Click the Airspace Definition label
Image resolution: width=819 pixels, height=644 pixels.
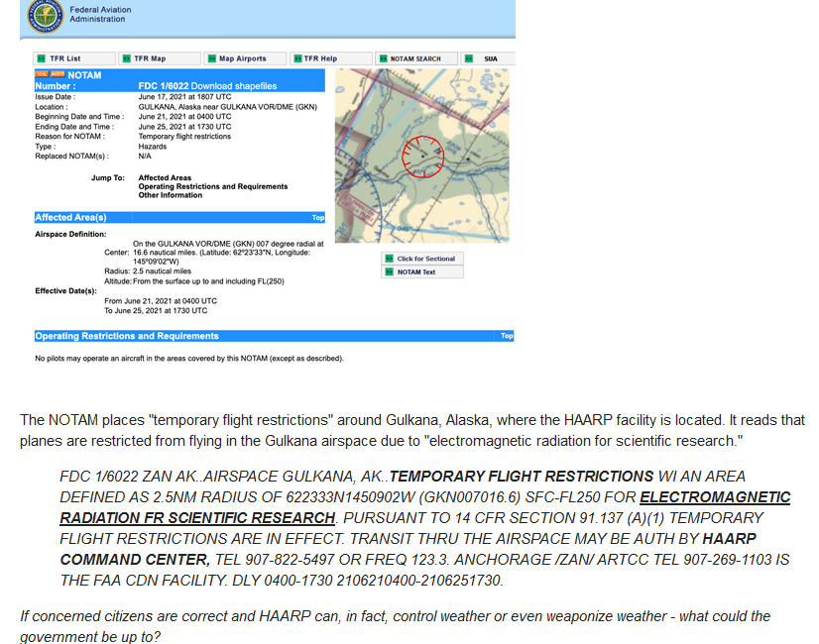pyautogui.click(x=70, y=235)
